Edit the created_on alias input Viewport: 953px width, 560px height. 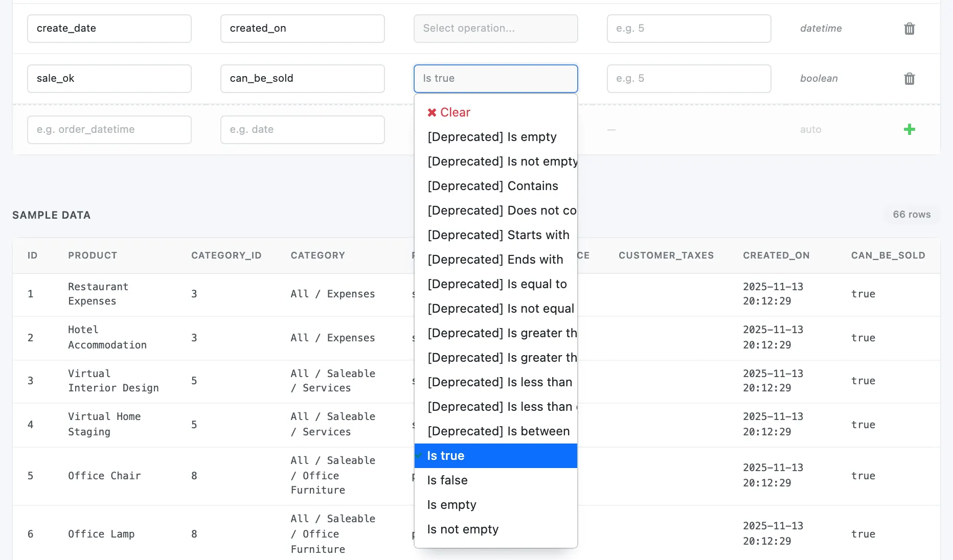click(302, 29)
